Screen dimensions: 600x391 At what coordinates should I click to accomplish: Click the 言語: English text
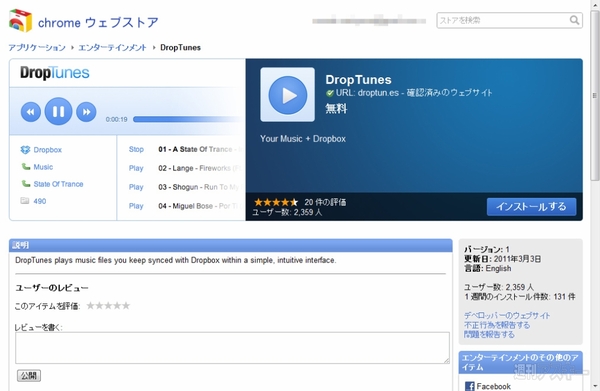488,268
